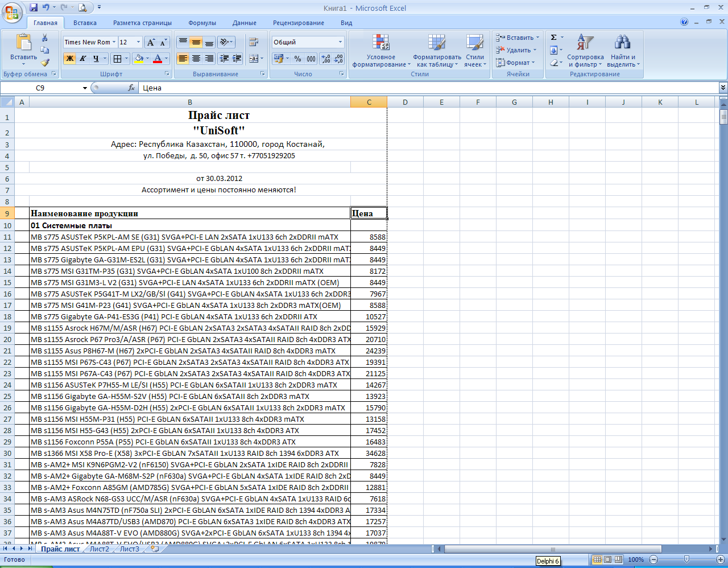Click the Save icon in quick access toolbar
Viewport: 728px width, 568px height.
coord(34,7)
